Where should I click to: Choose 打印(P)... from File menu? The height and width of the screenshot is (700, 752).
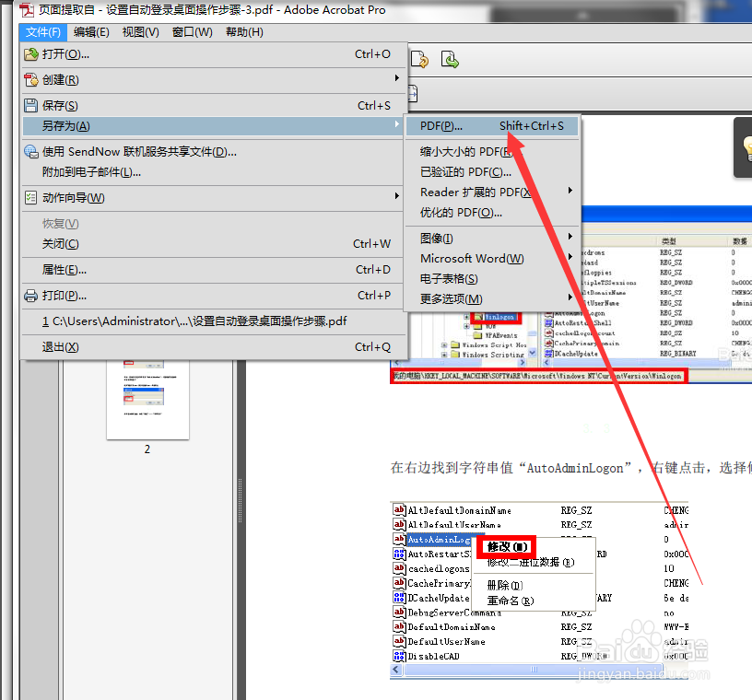pyautogui.click(x=214, y=296)
